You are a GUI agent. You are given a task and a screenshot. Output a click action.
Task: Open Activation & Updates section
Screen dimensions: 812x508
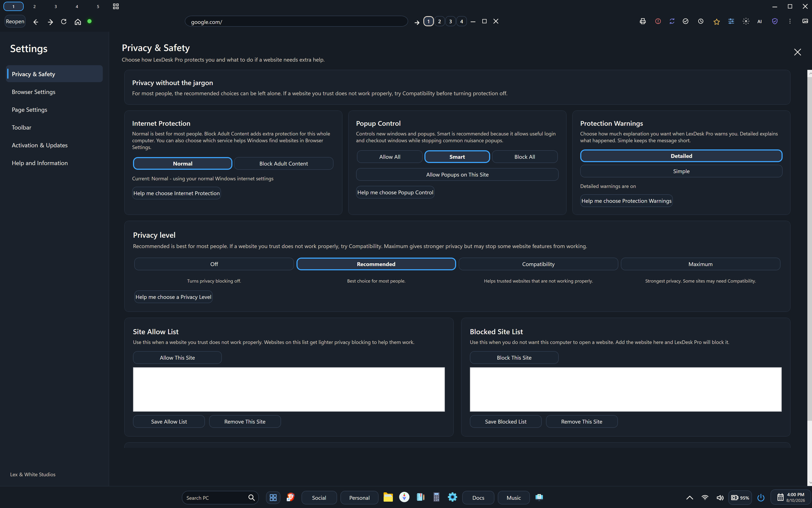point(54,145)
